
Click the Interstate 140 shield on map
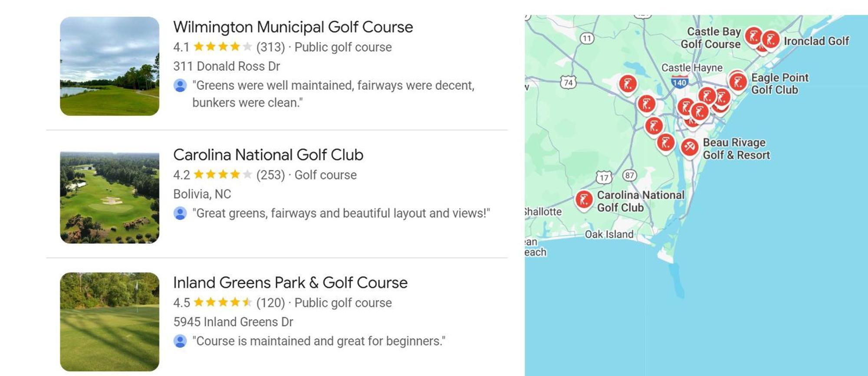680,82
